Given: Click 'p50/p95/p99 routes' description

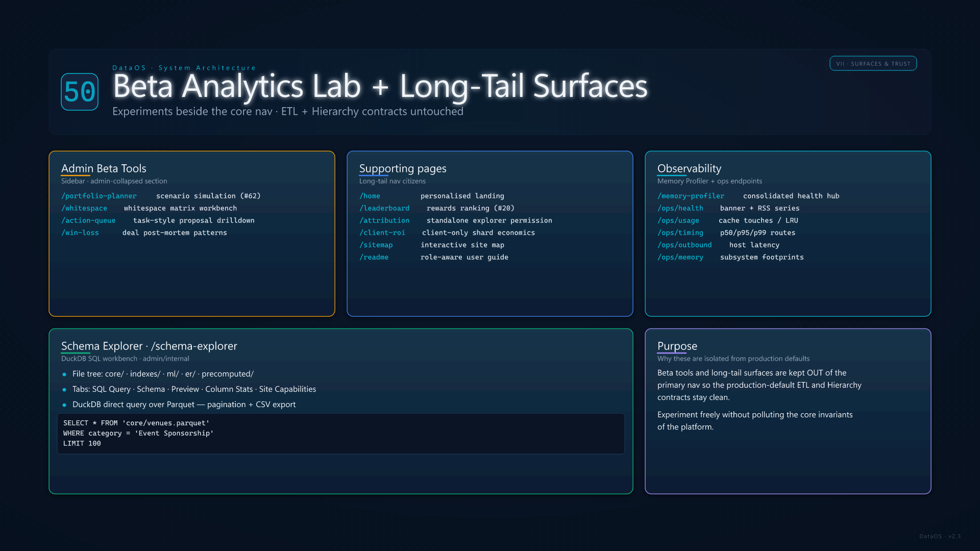Looking at the screenshot, I should (x=758, y=233).
